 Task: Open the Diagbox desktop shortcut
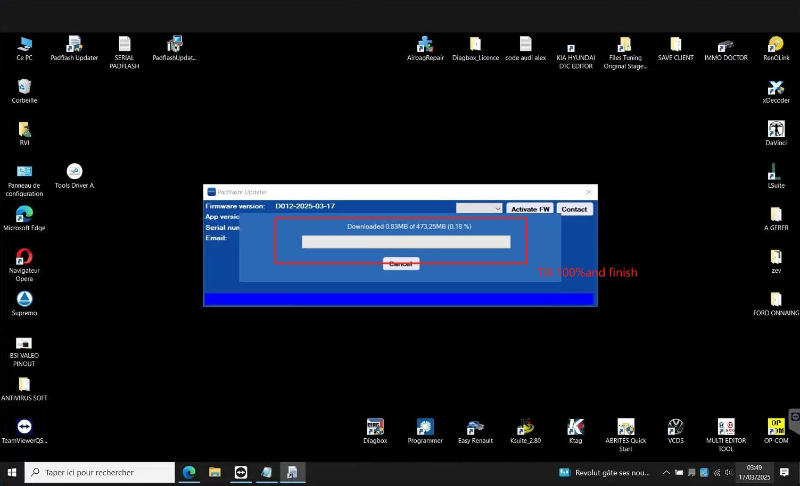pyautogui.click(x=375, y=427)
